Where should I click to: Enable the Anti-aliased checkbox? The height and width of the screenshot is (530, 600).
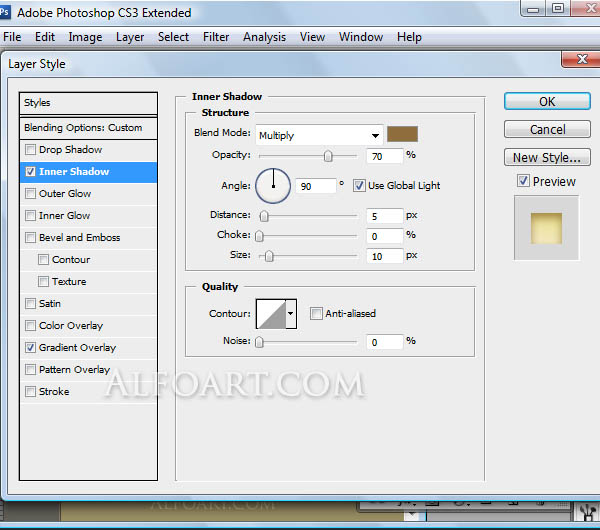click(316, 313)
